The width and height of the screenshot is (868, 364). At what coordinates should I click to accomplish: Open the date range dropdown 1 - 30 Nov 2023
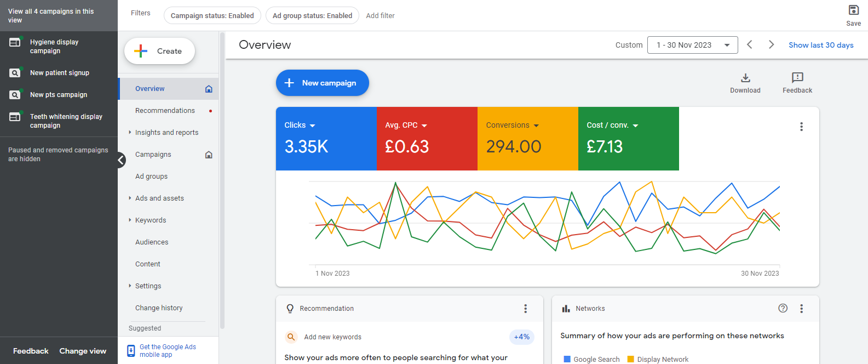(692, 45)
